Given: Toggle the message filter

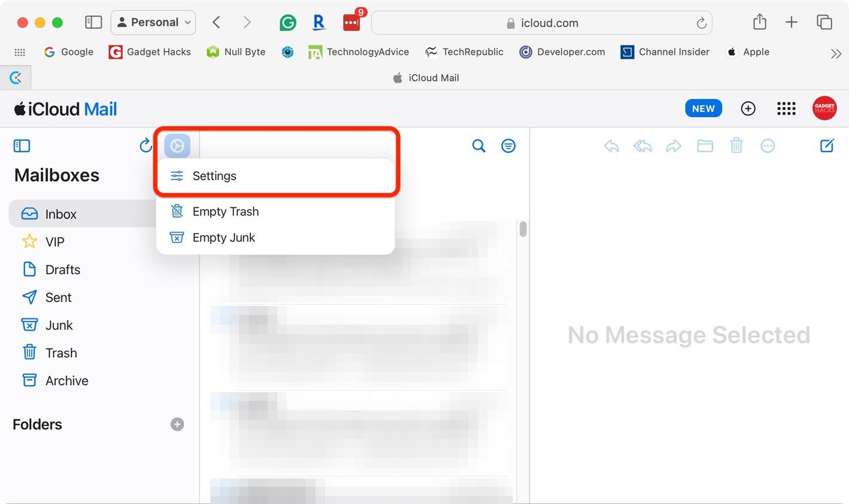Looking at the screenshot, I should (508, 146).
